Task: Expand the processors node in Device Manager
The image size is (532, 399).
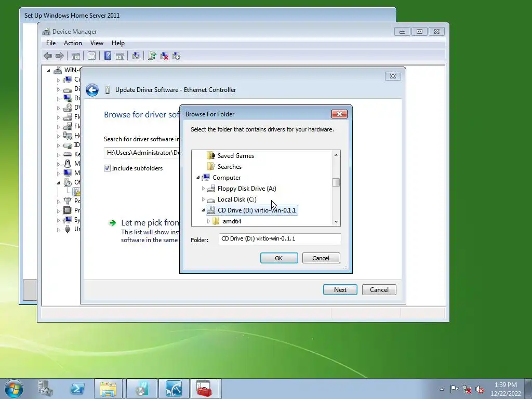Action: [x=58, y=211]
